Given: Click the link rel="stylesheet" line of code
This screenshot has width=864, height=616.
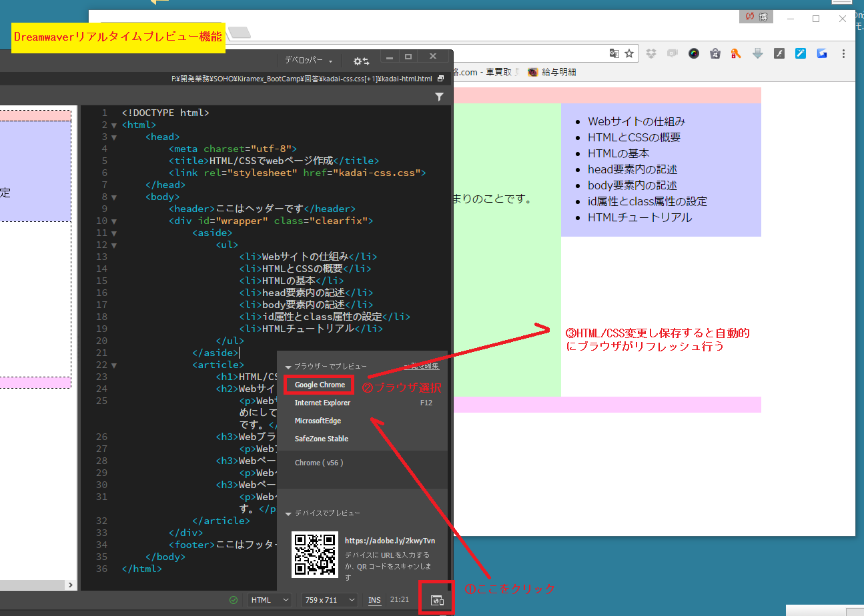Looking at the screenshot, I should coord(297,173).
